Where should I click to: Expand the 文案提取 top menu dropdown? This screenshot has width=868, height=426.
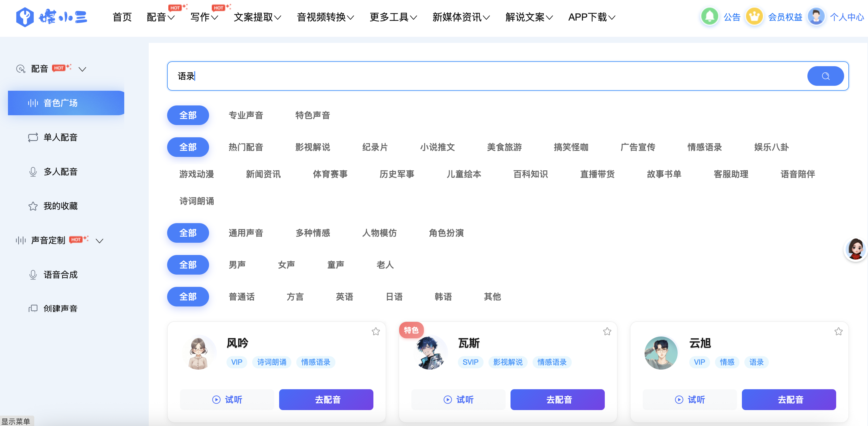tap(257, 17)
